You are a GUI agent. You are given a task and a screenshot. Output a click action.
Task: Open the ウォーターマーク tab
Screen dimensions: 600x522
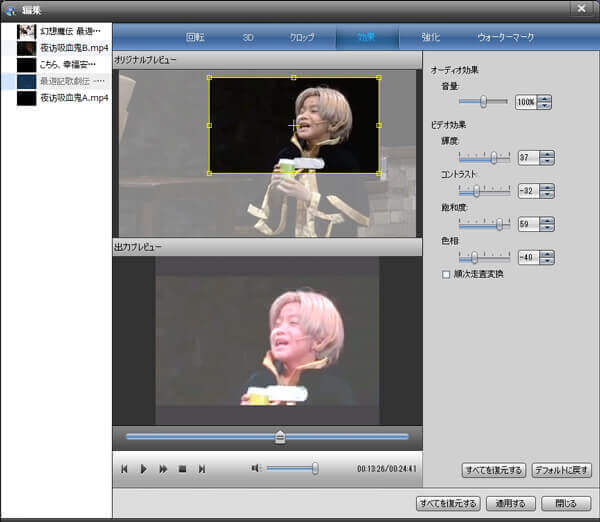pos(506,37)
